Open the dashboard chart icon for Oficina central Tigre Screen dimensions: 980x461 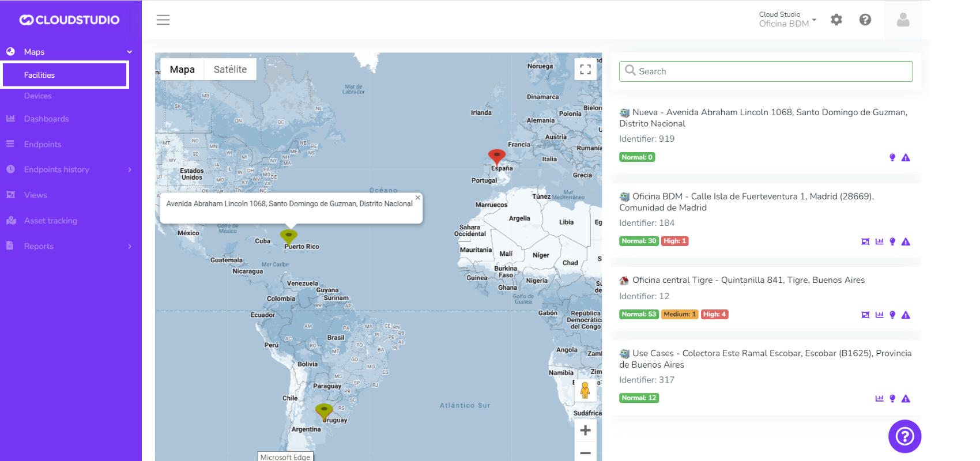(879, 315)
